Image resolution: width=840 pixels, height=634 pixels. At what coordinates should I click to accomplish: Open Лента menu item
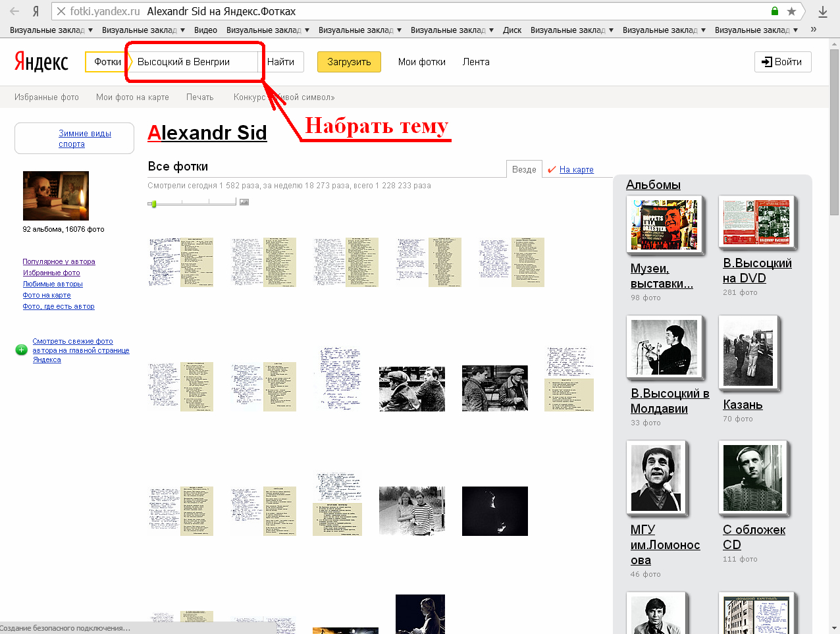476,62
